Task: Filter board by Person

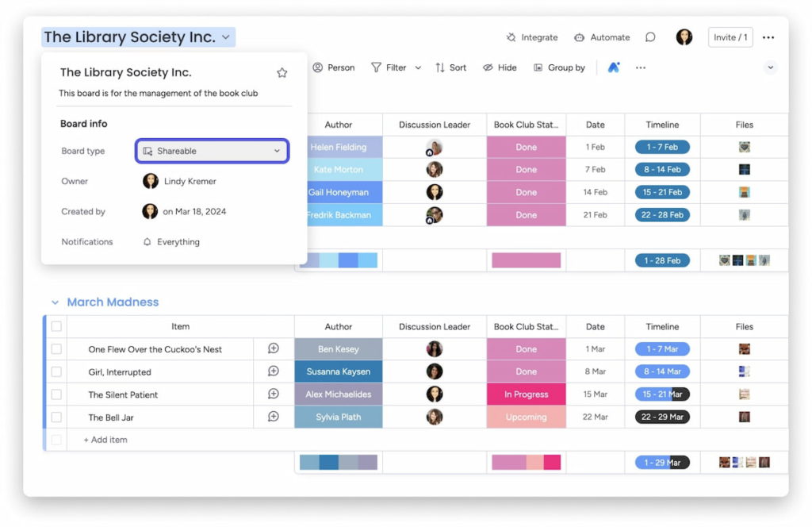Action: [x=333, y=67]
